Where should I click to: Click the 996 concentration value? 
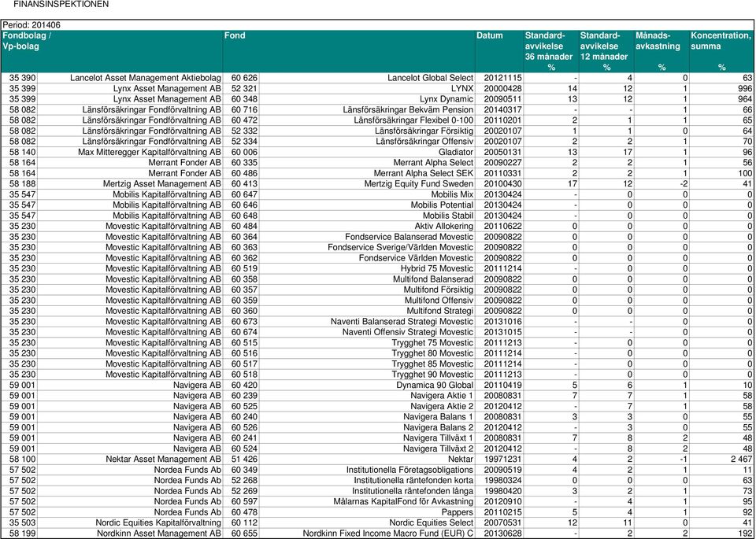[x=722, y=89]
